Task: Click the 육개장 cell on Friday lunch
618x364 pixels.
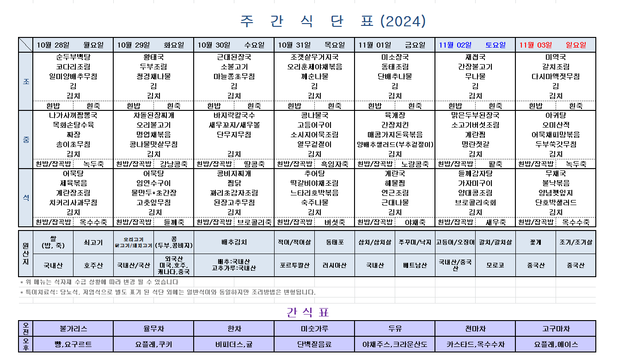Action: 395,115
